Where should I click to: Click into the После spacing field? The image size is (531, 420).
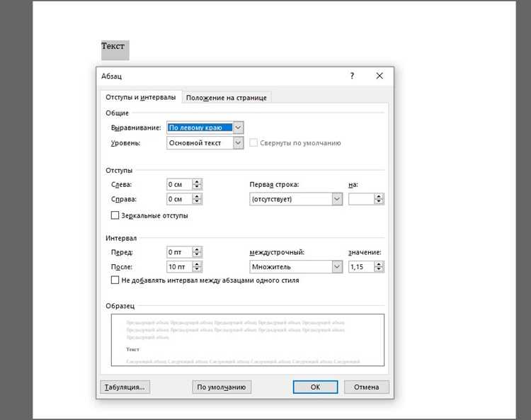click(180, 267)
